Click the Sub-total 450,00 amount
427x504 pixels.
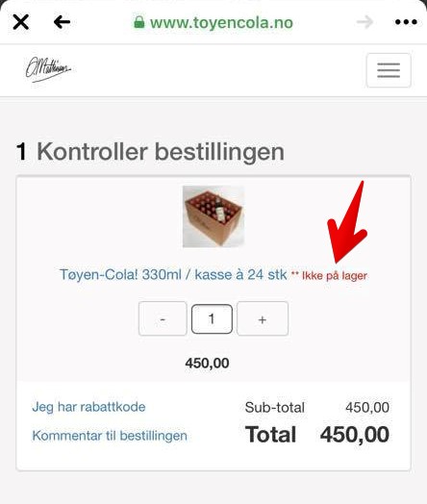pos(367,408)
